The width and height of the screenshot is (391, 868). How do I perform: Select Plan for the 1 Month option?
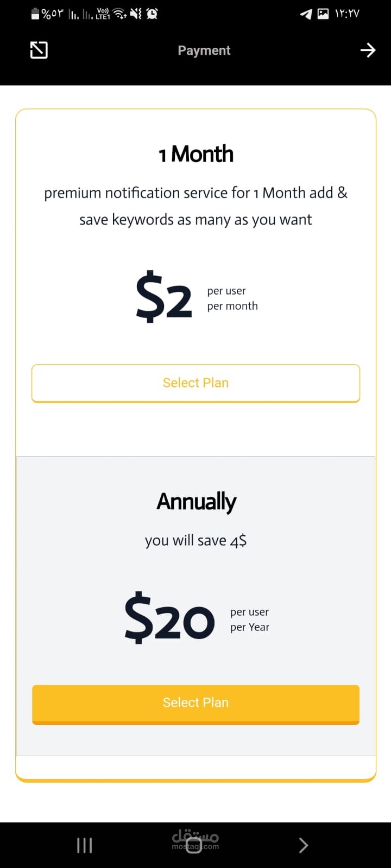(x=195, y=383)
